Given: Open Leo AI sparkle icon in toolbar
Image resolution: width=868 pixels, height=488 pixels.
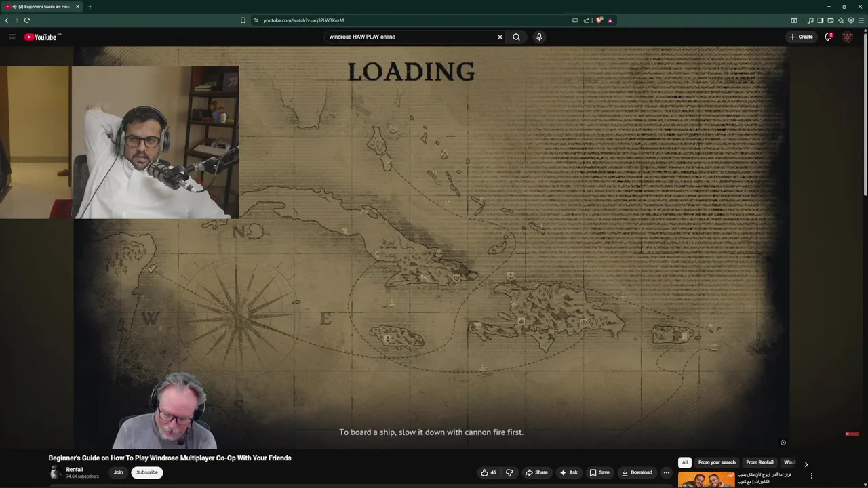Looking at the screenshot, I should coord(841,20).
